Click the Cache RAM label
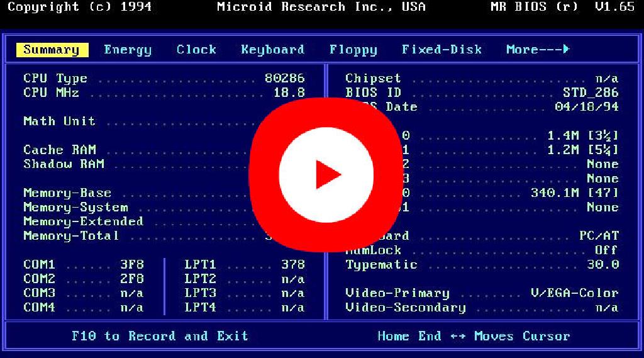644x358 pixels. (60, 150)
